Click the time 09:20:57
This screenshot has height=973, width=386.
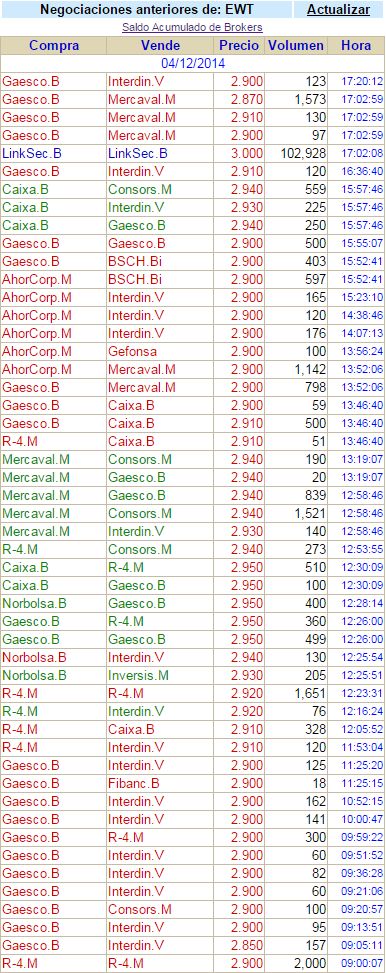click(x=362, y=909)
